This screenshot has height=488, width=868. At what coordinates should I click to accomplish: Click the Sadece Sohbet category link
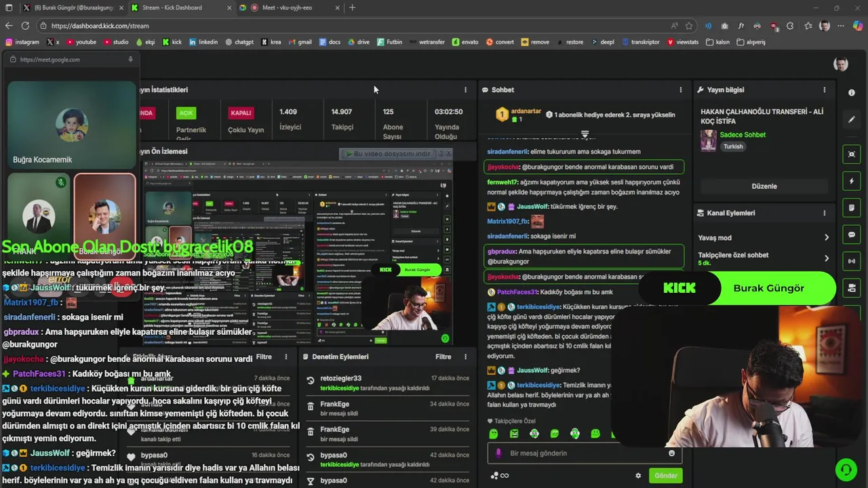(743, 135)
